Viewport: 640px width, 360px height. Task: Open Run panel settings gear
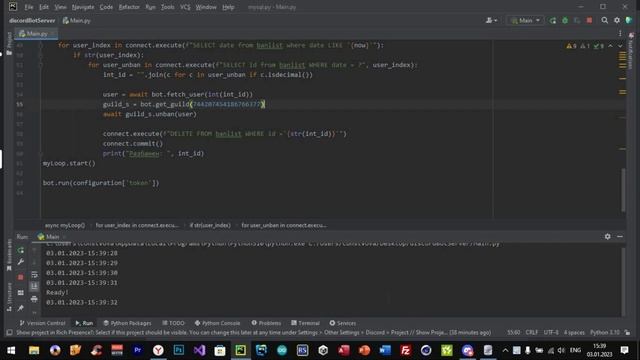click(x=607, y=237)
